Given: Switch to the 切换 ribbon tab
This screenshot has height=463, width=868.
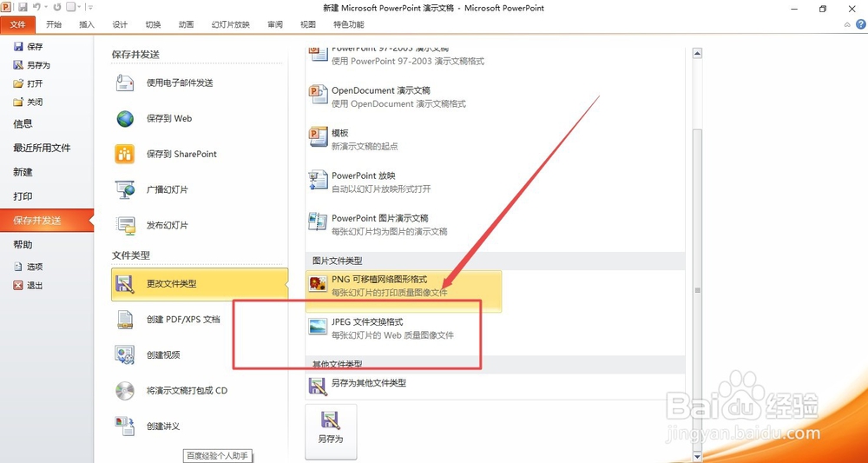Looking at the screenshot, I should [x=153, y=24].
